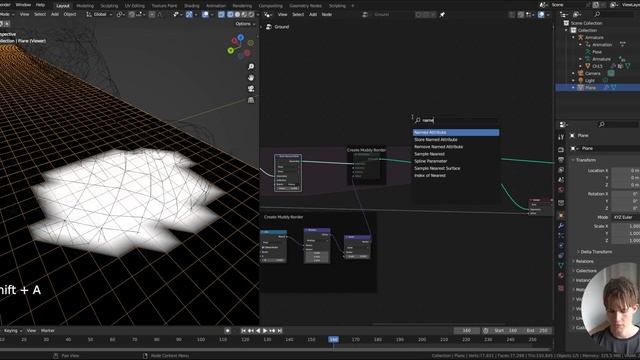Open the World properties tab icon
Image resolution: width=640 pixels, height=360 pixels.
(561, 190)
